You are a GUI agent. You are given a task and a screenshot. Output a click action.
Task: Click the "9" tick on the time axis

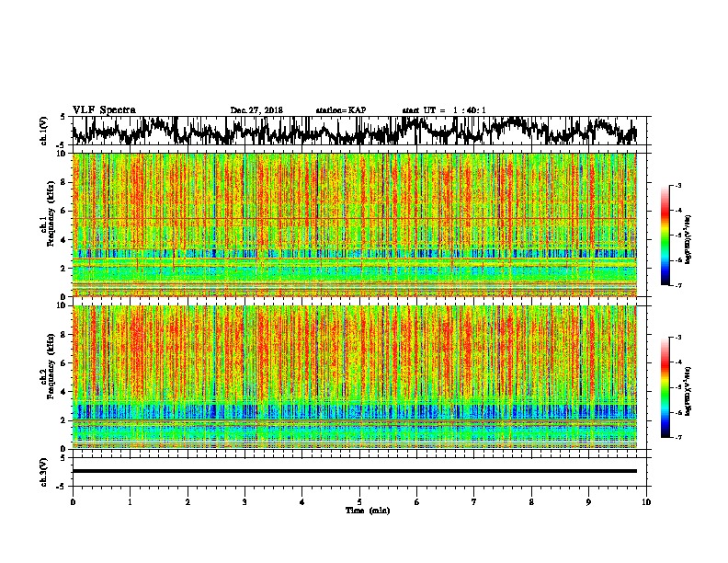588,502
